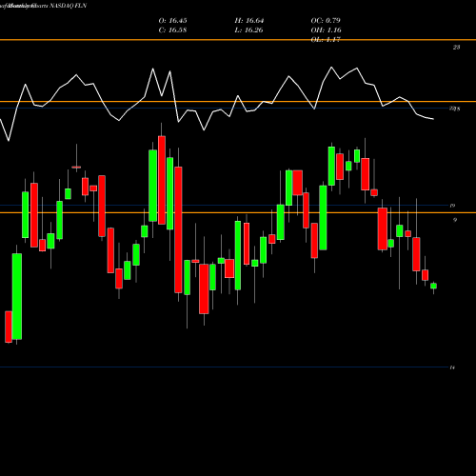
Task: Select the low value L: 16.26
Action: click(249, 30)
